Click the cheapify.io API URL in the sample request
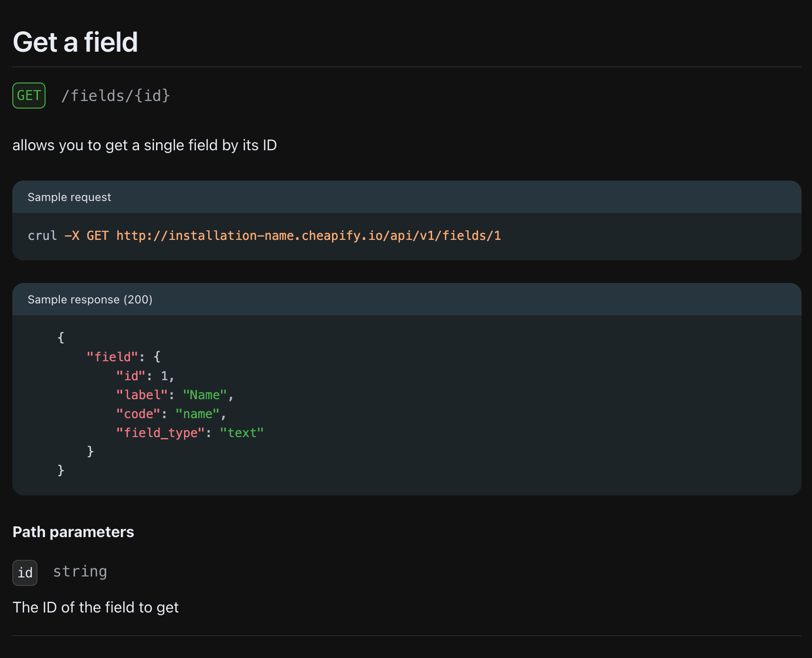 [308, 236]
